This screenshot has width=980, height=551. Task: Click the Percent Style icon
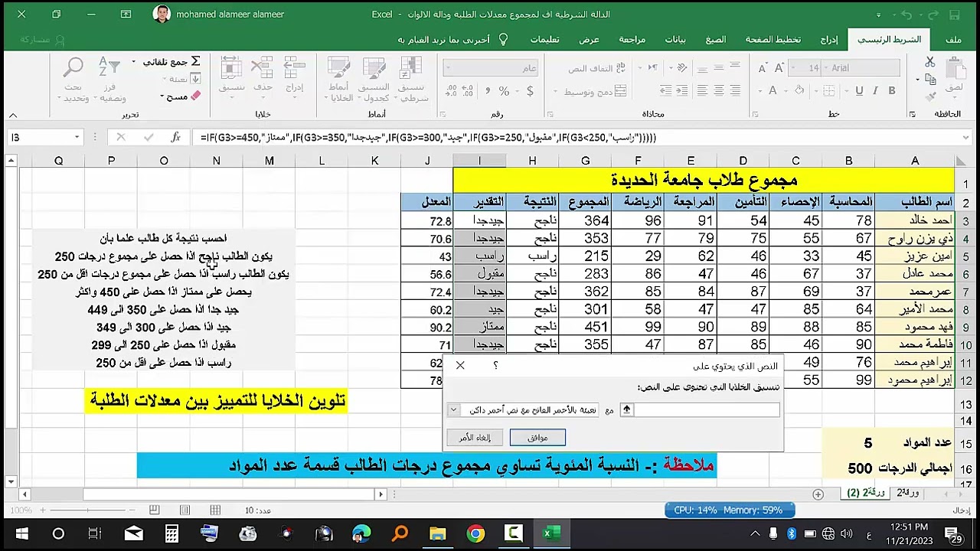pyautogui.click(x=504, y=91)
